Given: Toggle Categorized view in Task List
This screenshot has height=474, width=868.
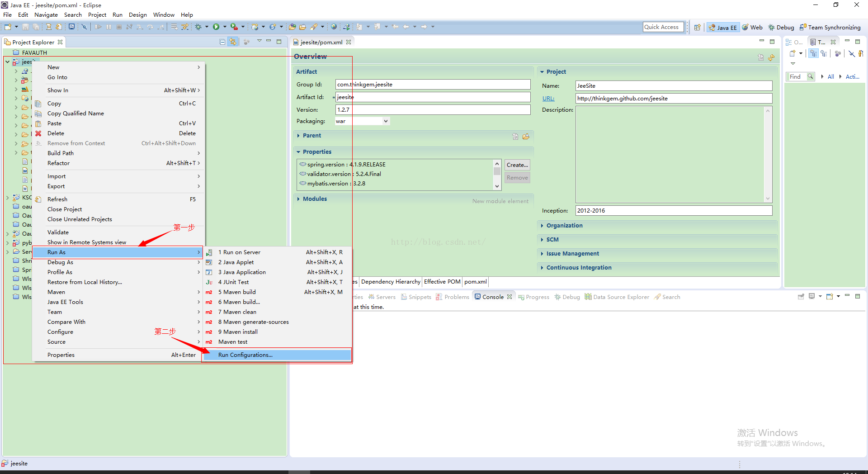Looking at the screenshot, I should (x=814, y=53).
